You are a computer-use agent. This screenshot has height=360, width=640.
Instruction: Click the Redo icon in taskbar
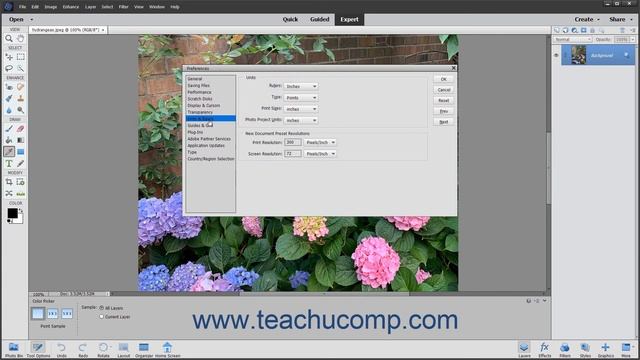tap(83, 350)
